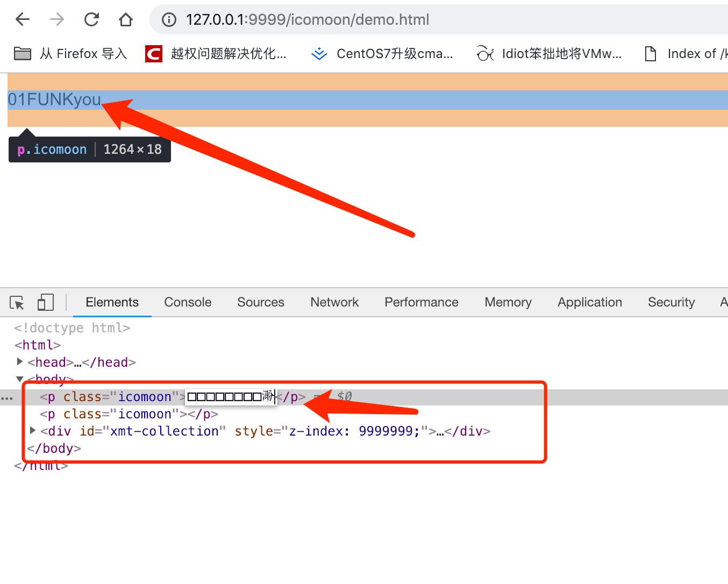This screenshot has height=584, width=728.
Task: Open the 从 Firefox 导入 bookmarks folder
Action: tap(70, 54)
